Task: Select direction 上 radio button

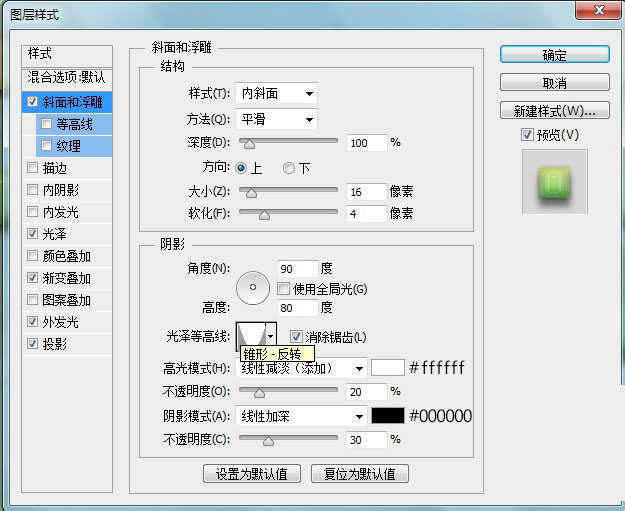Action: point(241,168)
